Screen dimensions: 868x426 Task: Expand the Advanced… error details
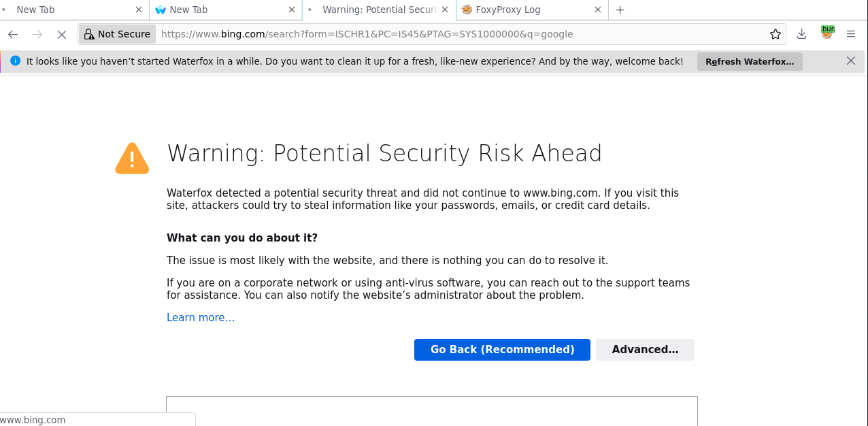(645, 349)
